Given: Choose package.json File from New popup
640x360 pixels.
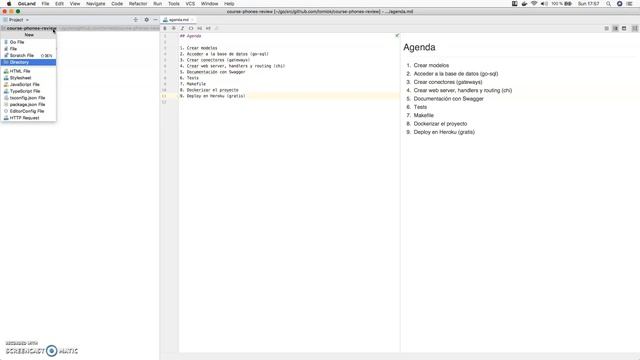Looking at the screenshot, I should pyautogui.click(x=29, y=104).
